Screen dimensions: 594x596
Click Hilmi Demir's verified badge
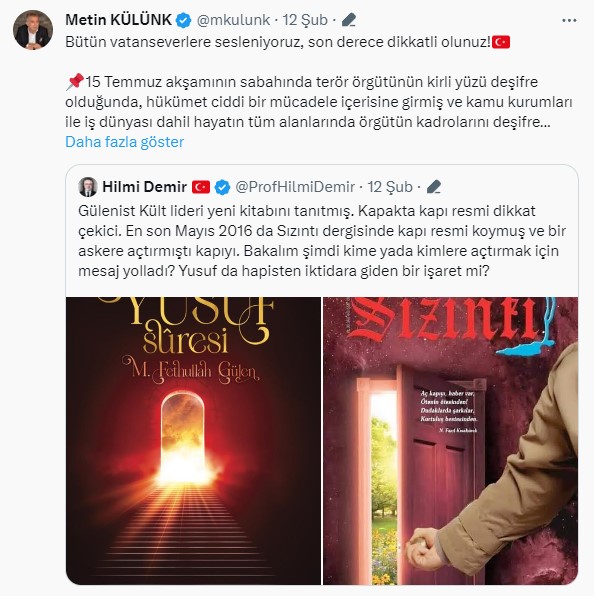tap(222, 187)
